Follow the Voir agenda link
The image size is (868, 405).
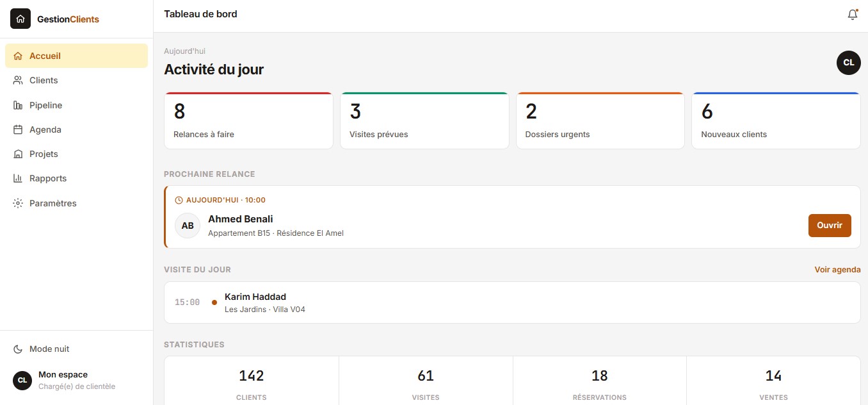coord(837,270)
